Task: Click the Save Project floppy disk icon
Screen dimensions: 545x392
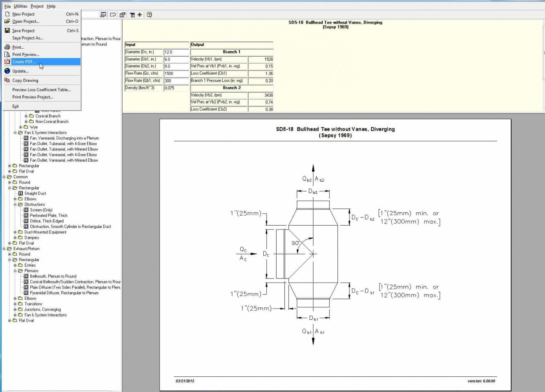Action: tap(7, 30)
